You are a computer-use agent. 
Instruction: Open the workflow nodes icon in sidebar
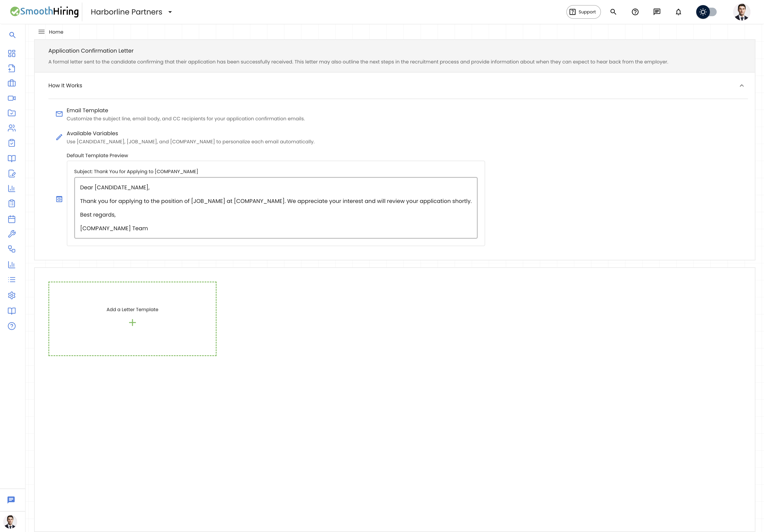(12, 249)
